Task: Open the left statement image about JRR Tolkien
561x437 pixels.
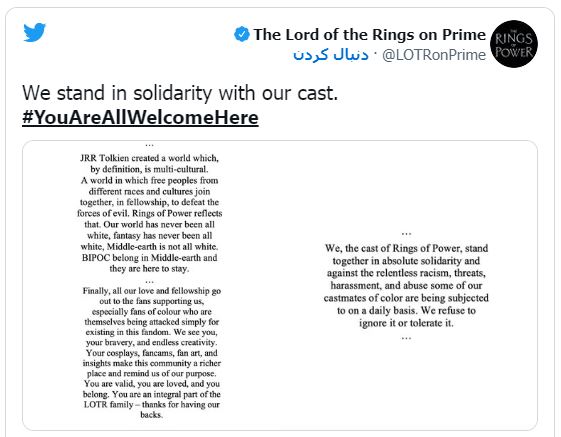Action: pos(150,285)
